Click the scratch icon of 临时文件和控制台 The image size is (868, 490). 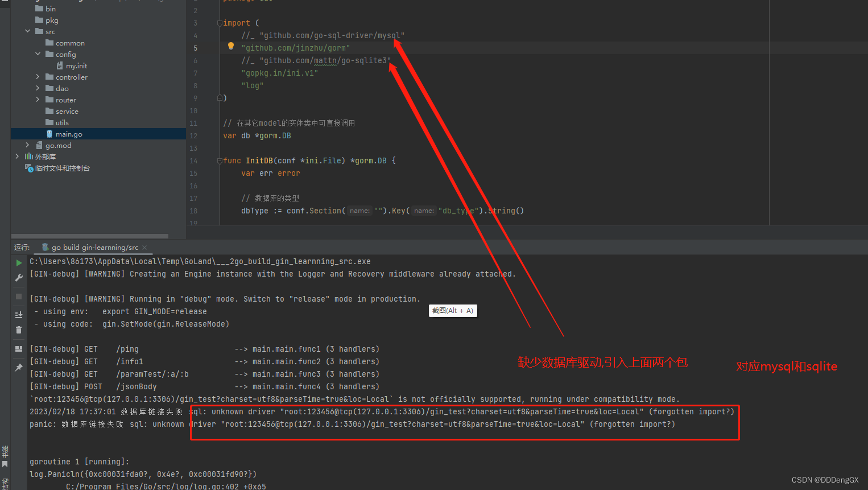point(29,168)
